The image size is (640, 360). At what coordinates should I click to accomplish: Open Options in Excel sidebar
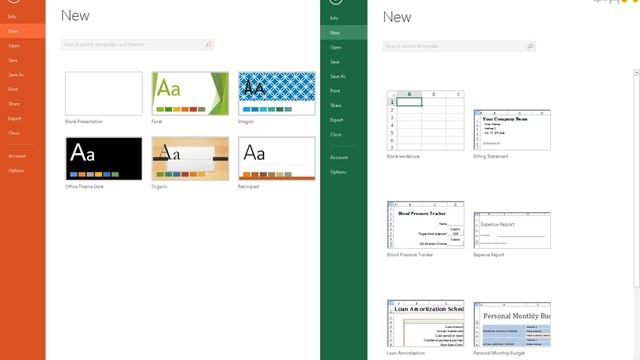pos(338,172)
